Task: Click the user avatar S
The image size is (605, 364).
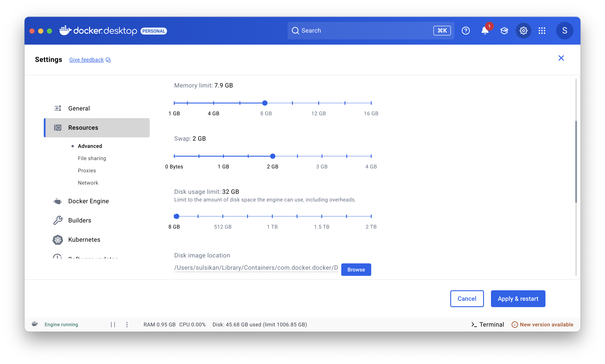Action: pyautogui.click(x=565, y=31)
